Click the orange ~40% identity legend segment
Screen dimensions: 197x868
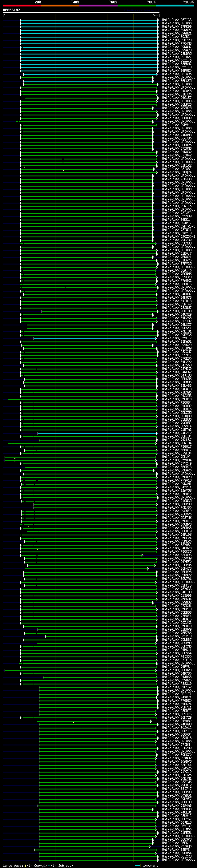point(60,6)
